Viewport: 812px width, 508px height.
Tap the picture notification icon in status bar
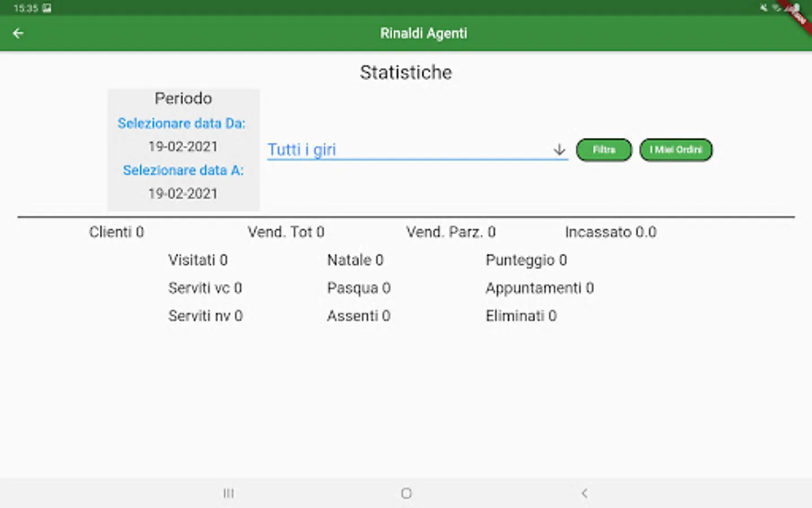point(47,8)
